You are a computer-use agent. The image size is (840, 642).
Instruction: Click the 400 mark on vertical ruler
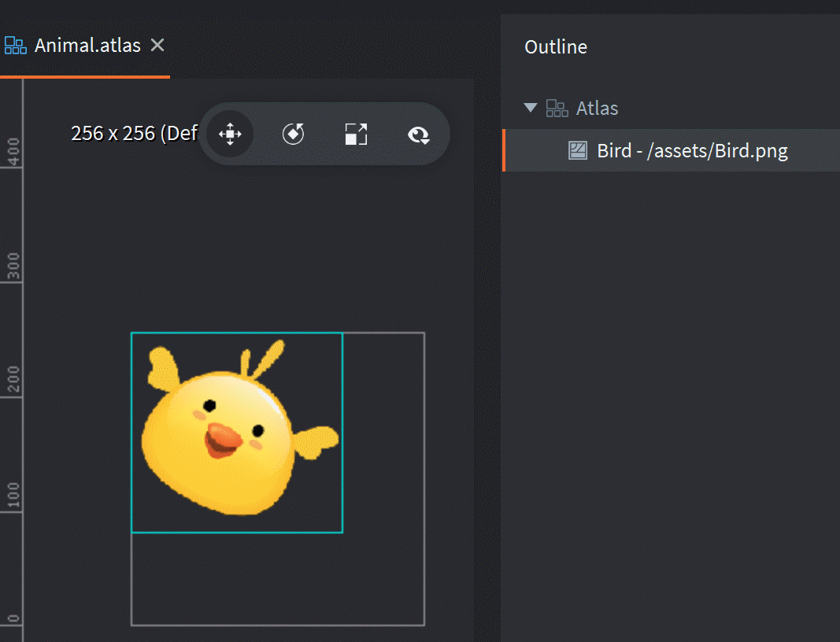point(13,151)
